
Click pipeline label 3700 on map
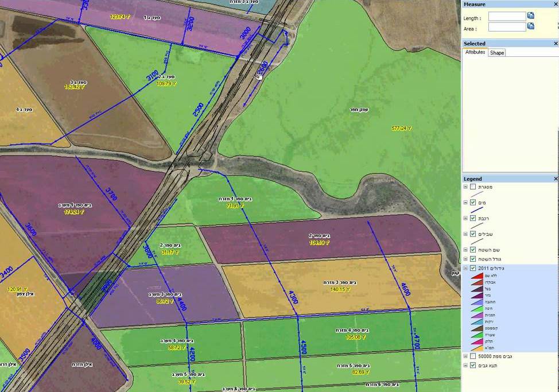point(111,194)
